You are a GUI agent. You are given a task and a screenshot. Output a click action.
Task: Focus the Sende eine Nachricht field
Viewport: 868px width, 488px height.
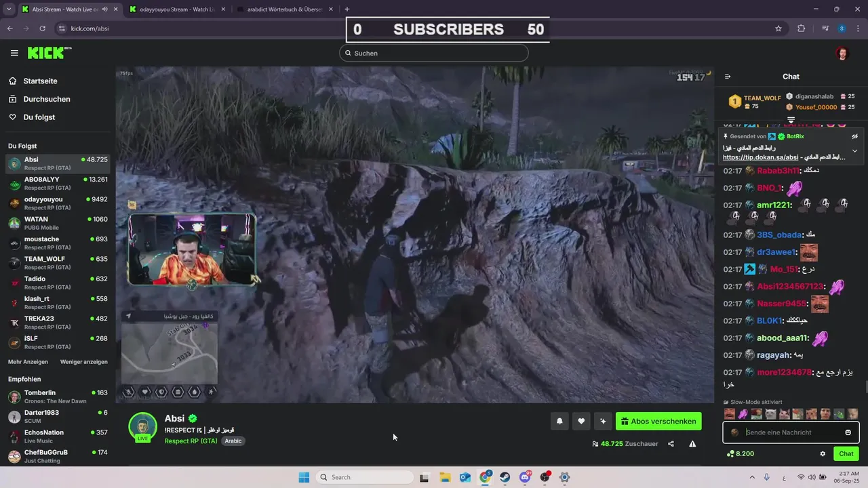791,432
